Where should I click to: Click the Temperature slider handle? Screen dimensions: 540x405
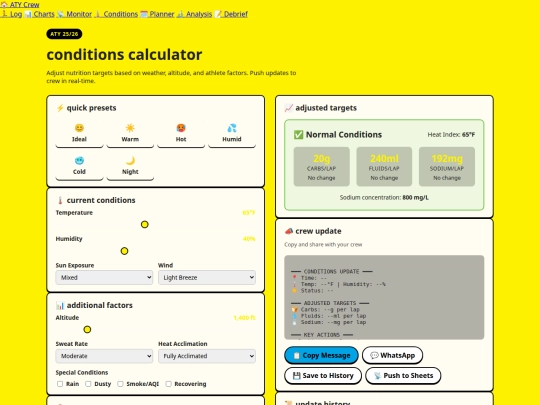[145, 225]
